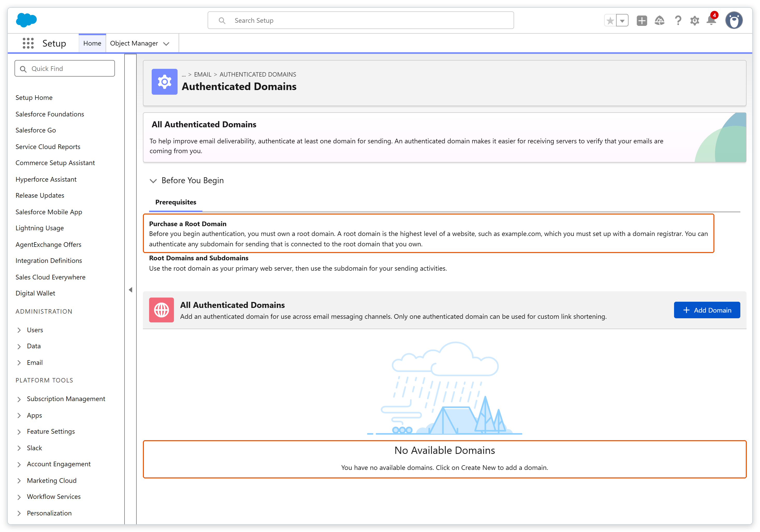The image size is (760, 532).
Task: Open the setup gear menu icon
Action: pos(695,21)
